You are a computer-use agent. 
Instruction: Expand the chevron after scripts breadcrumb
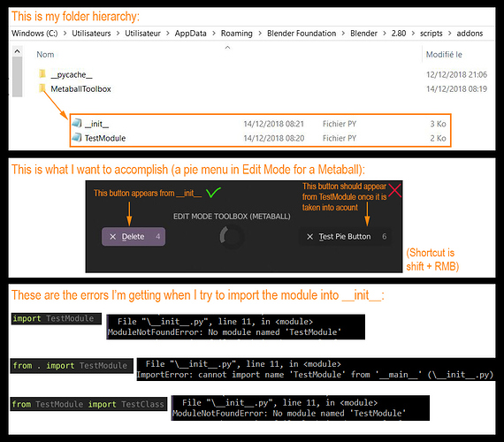point(450,34)
